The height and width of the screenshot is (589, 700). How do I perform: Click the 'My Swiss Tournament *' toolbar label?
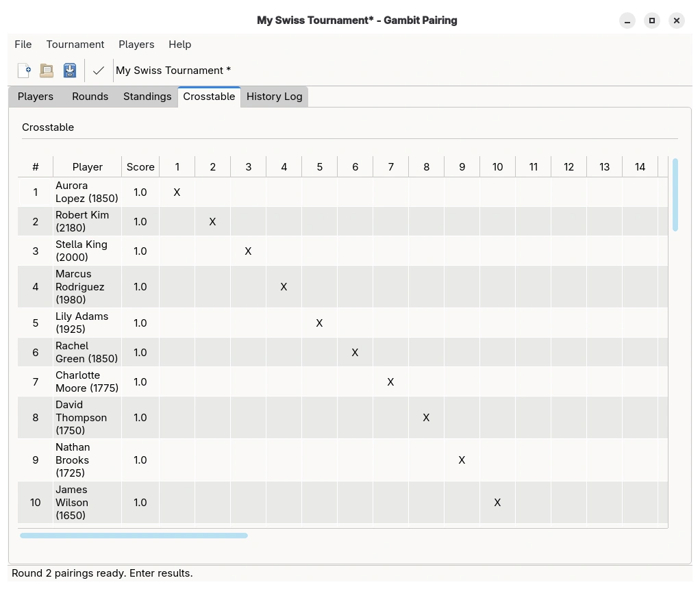click(x=173, y=71)
